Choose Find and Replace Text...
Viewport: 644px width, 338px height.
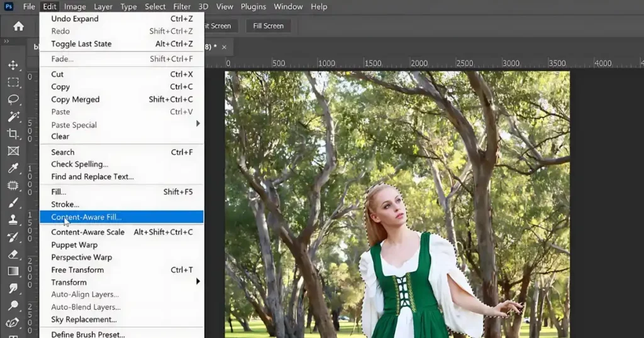(x=121, y=177)
